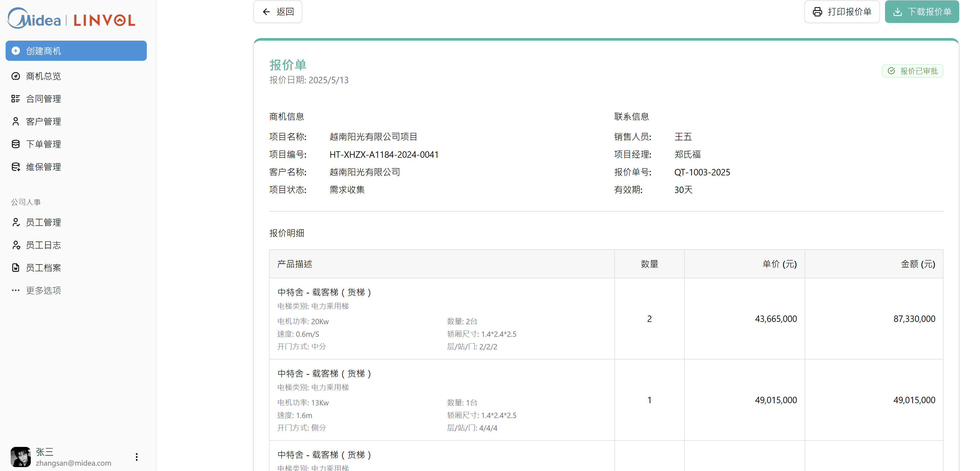Click the plus icon in 创建商机

coord(16,51)
